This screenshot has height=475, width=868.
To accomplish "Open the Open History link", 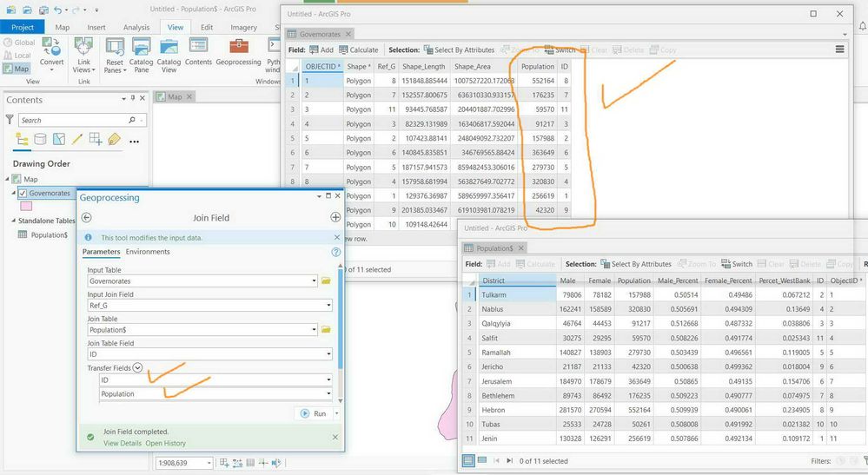I will pos(165,443).
